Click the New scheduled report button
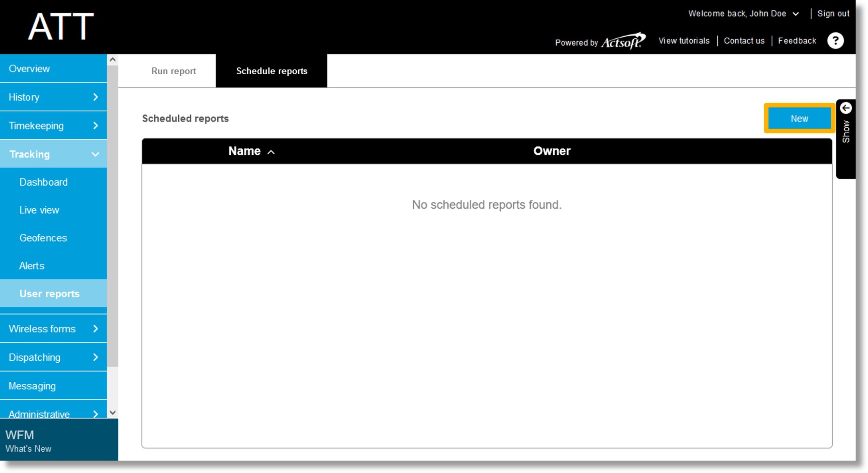 (x=799, y=118)
